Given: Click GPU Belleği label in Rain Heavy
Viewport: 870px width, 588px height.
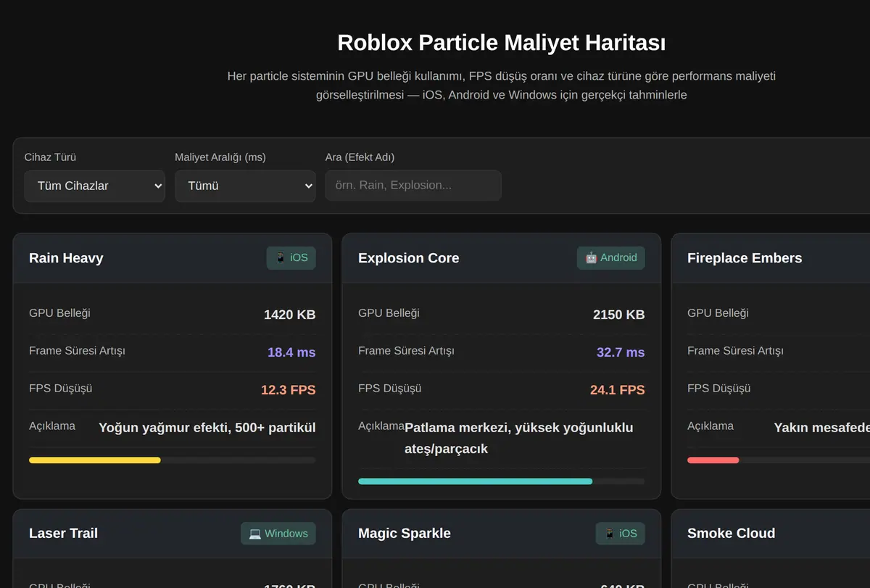Looking at the screenshot, I should tap(59, 313).
